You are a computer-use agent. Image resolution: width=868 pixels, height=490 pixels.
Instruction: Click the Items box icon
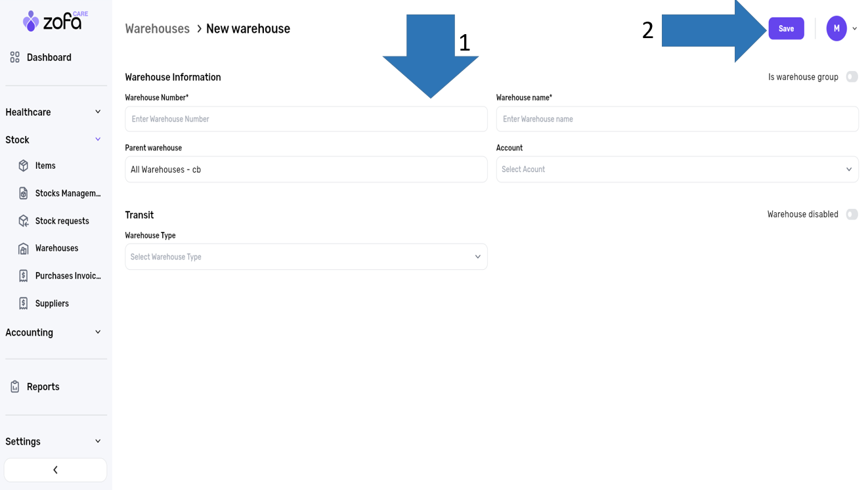[24, 166]
